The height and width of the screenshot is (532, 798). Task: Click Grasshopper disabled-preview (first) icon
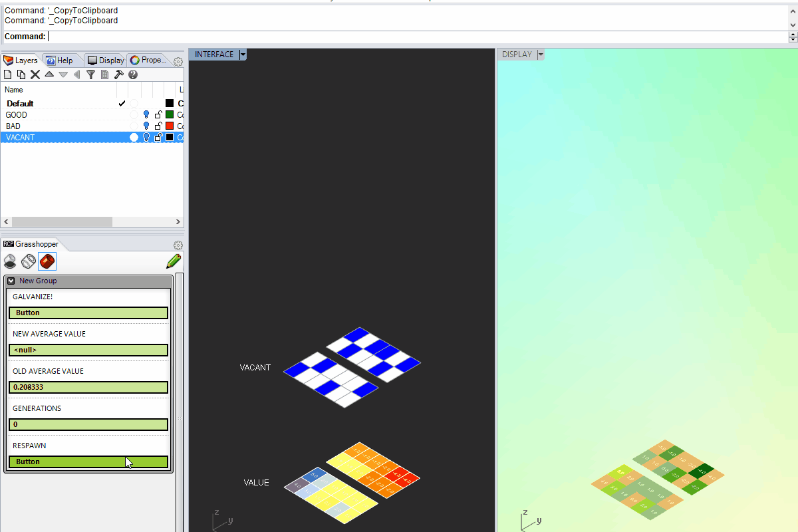(10, 261)
